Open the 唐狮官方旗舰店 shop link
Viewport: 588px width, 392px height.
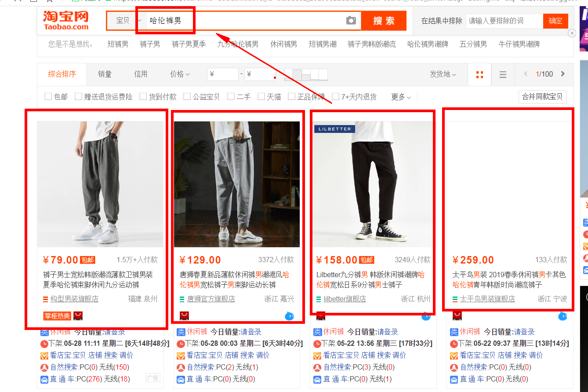[211, 299]
